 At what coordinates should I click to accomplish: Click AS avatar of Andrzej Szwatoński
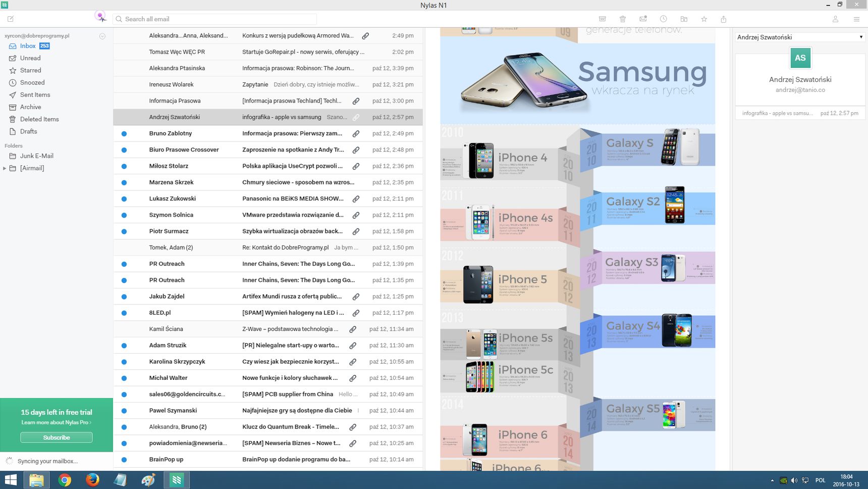point(800,58)
